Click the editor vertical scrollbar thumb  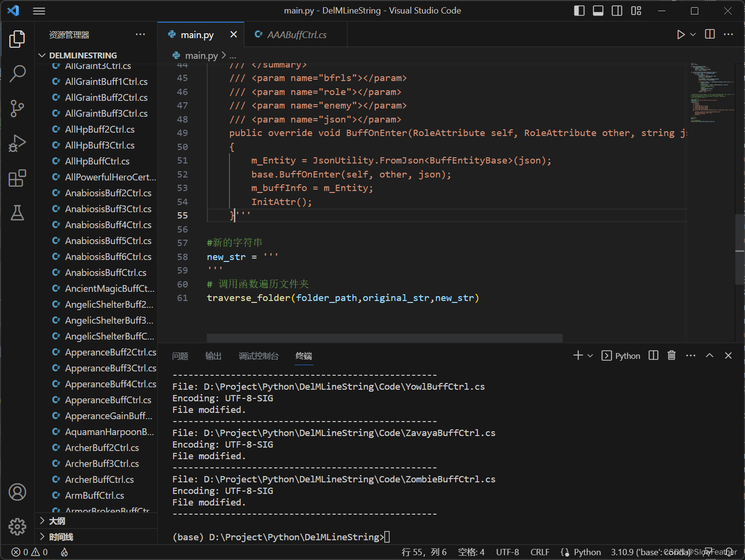[740, 249]
